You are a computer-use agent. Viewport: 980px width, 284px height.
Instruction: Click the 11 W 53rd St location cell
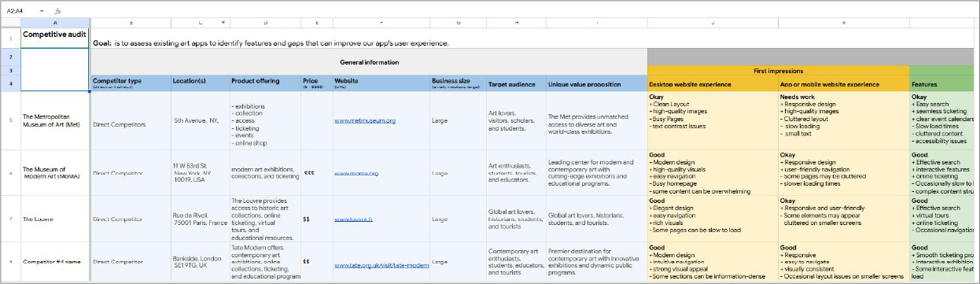coord(200,173)
